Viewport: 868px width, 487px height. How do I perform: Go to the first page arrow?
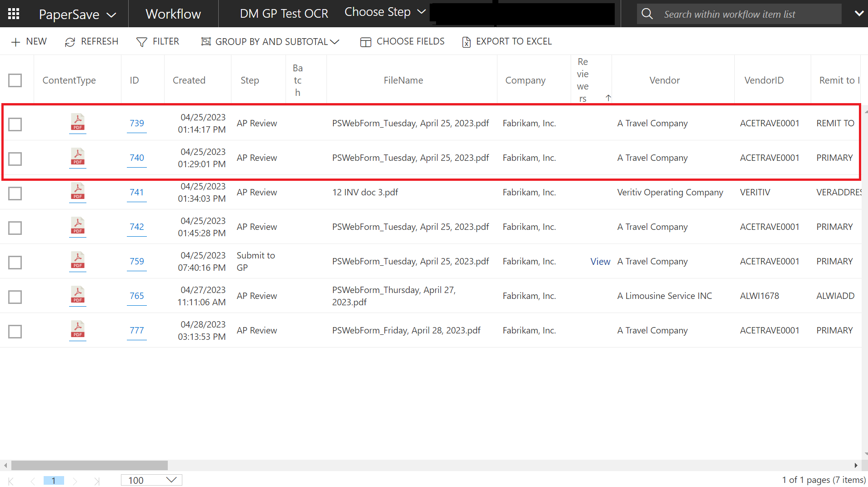11,481
